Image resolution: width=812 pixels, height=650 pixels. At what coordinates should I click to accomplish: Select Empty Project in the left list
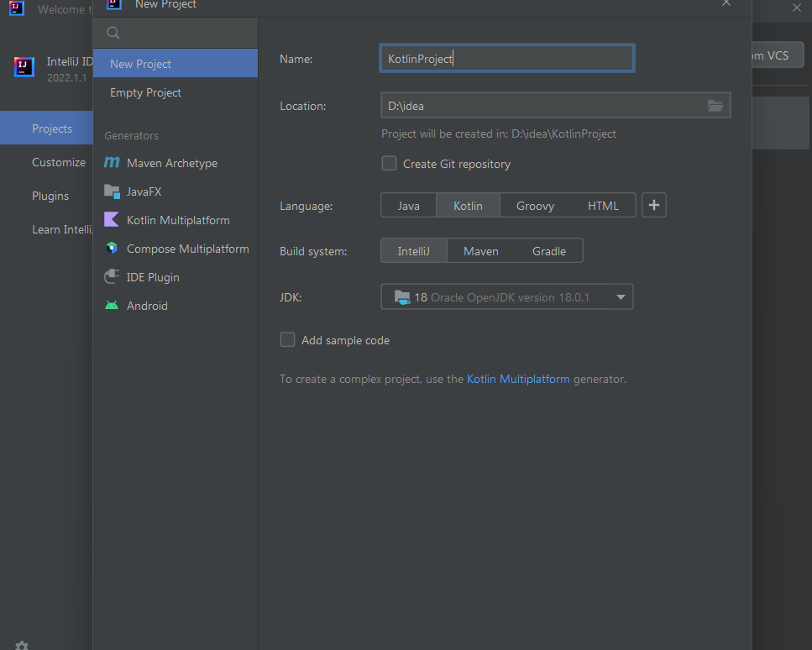pos(175,92)
